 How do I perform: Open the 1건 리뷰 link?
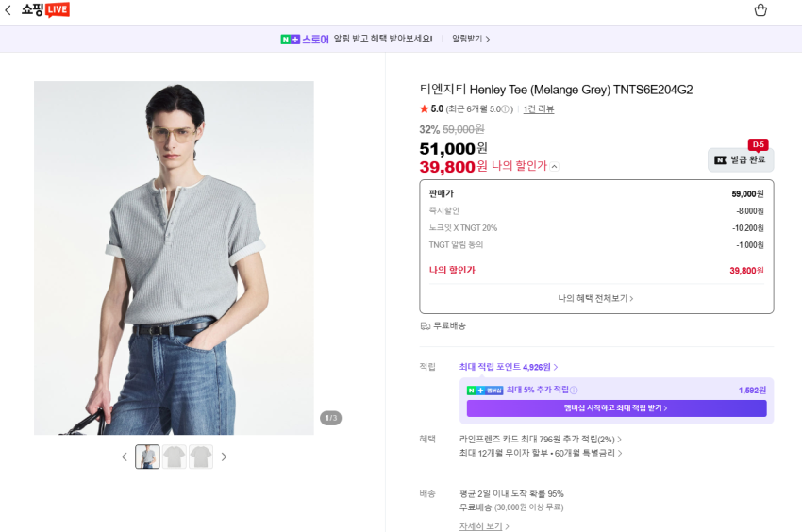tap(538, 109)
